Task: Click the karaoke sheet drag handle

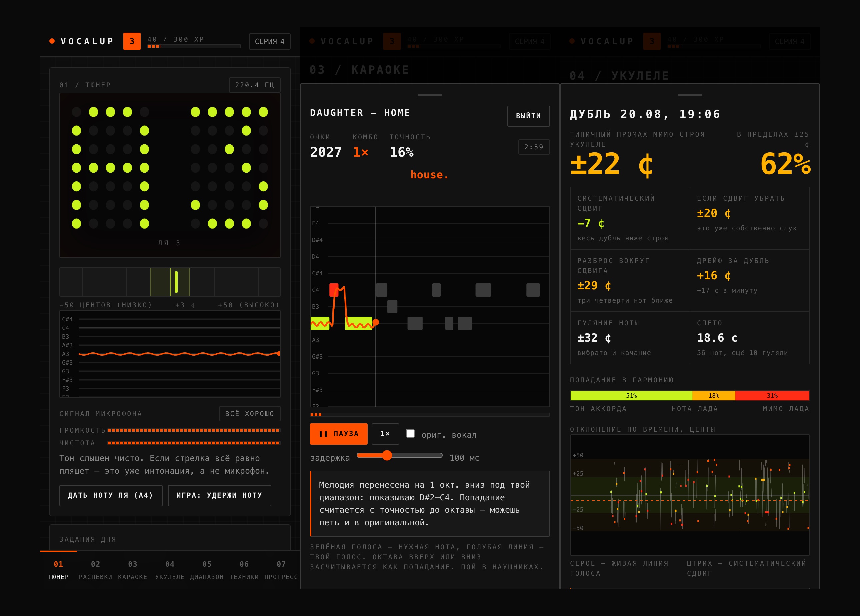Action: point(430,95)
